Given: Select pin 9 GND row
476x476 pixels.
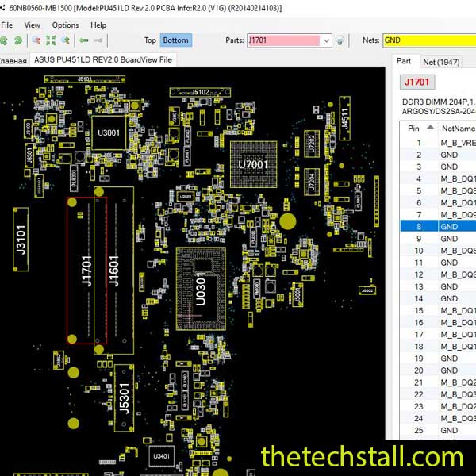Looking at the screenshot, I should point(438,239).
